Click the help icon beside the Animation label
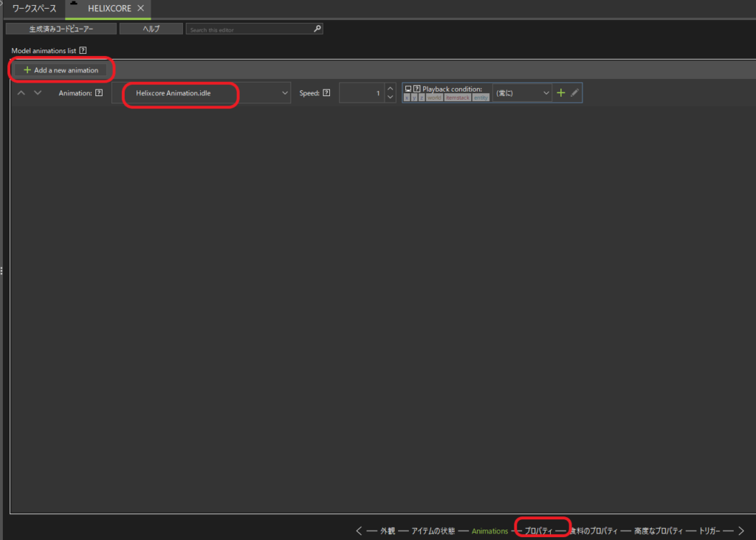The height and width of the screenshot is (540, 756). click(99, 93)
